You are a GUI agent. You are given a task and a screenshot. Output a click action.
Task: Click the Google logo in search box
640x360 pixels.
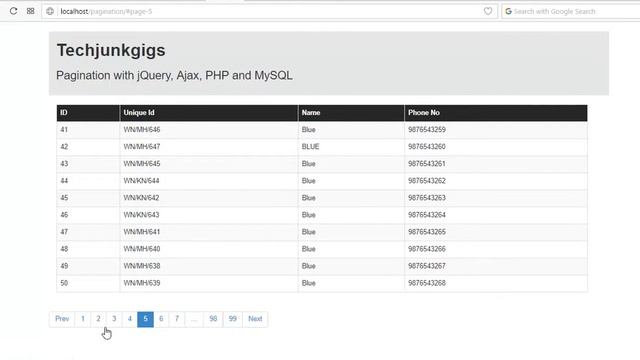pyautogui.click(x=508, y=11)
